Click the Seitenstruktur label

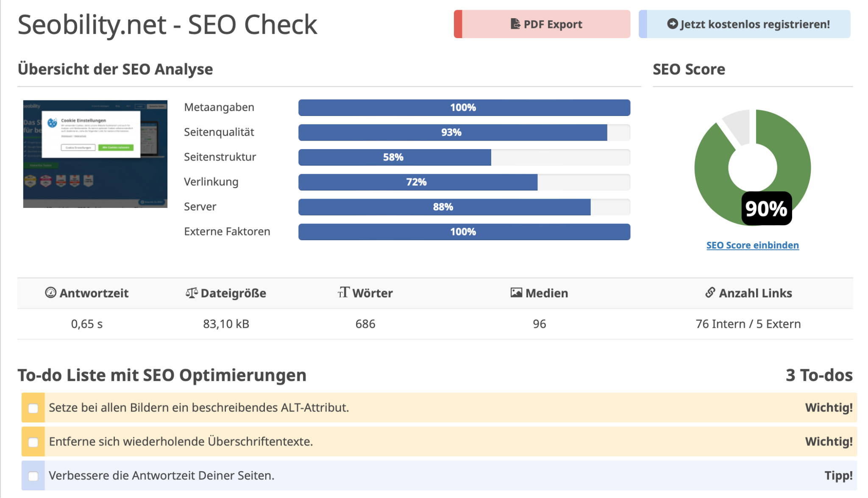tap(220, 157)
